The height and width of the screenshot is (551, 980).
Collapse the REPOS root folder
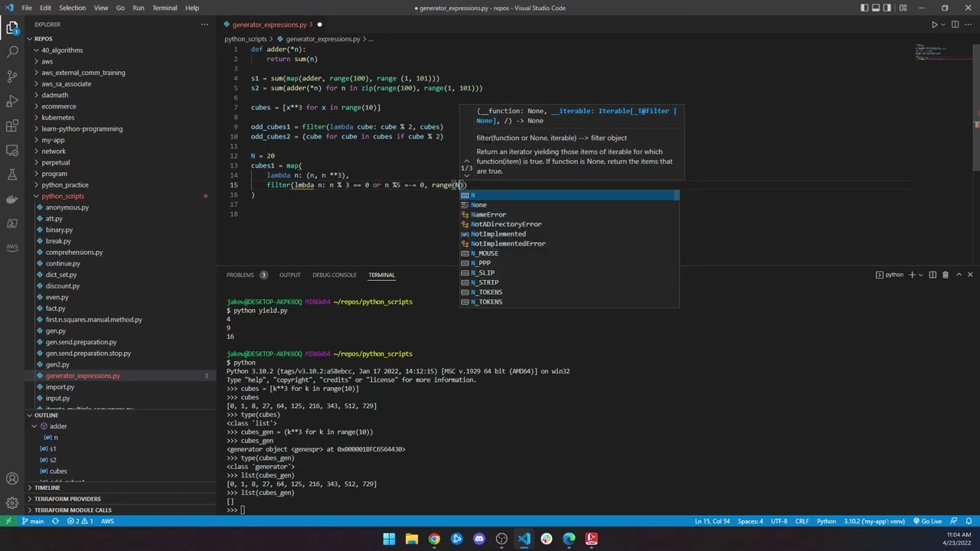pos(43,39)
